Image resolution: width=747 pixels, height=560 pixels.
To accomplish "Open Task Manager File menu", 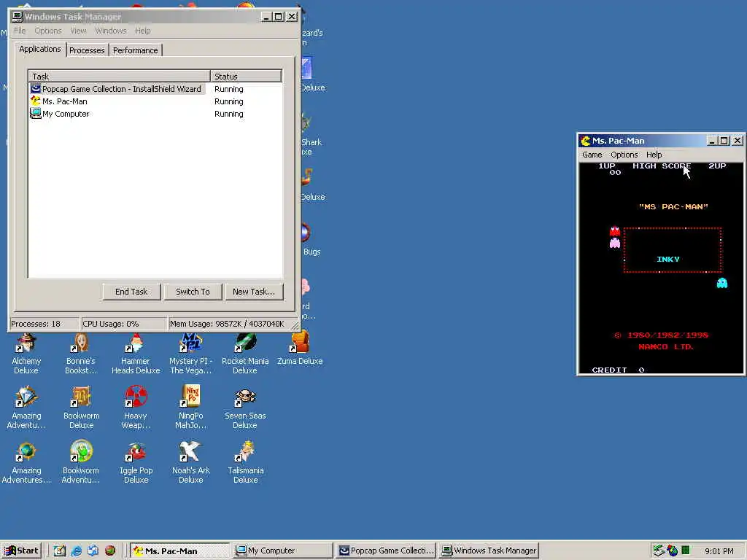I will coord(20,31).
